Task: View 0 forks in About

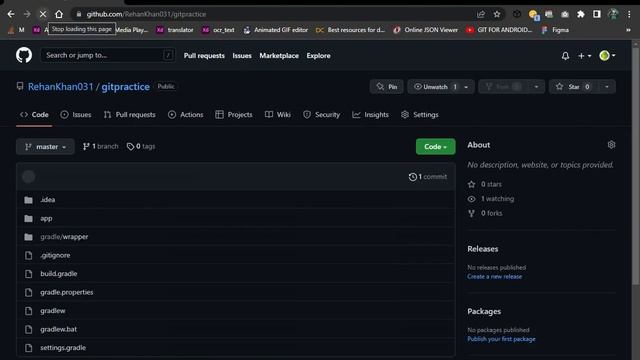Action: pos(486,213)
